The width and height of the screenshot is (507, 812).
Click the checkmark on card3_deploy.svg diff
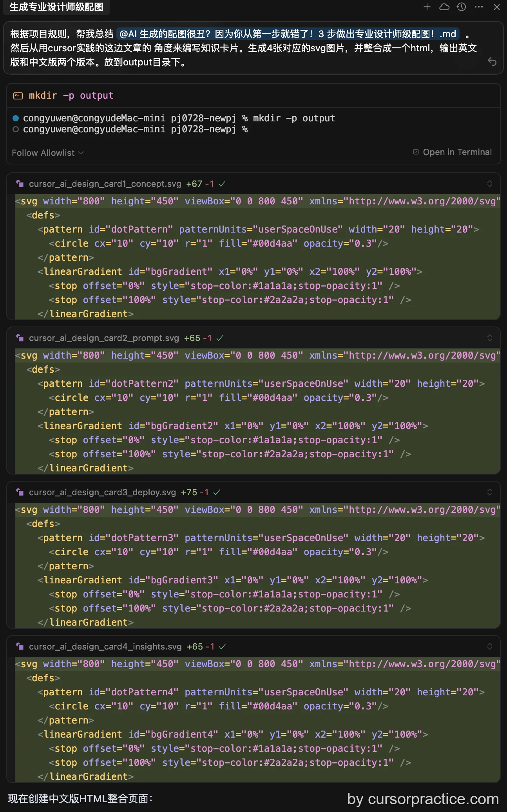(x=217, y=492)
